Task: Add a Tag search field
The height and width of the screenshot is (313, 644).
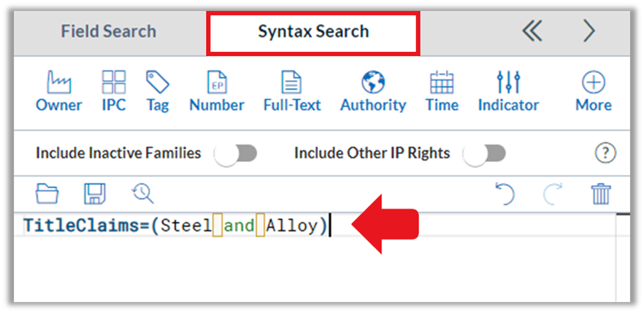Action: (158, 91)
